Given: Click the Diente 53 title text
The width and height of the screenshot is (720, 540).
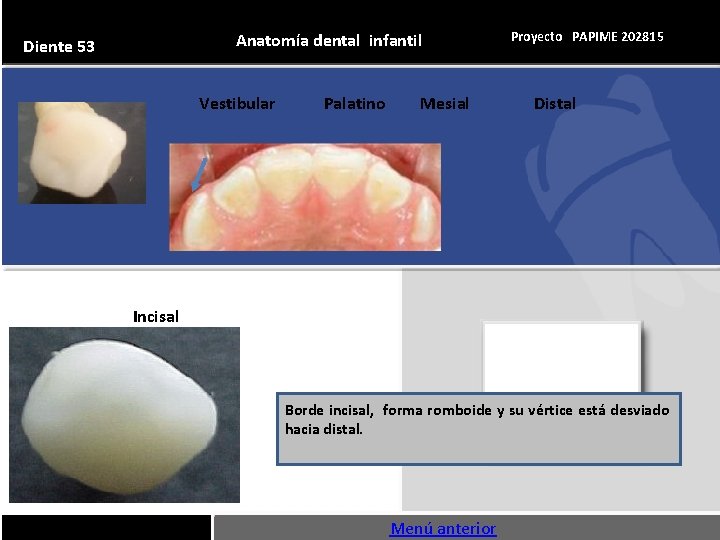Looking at the screenshot, I should tap(59, 46).
